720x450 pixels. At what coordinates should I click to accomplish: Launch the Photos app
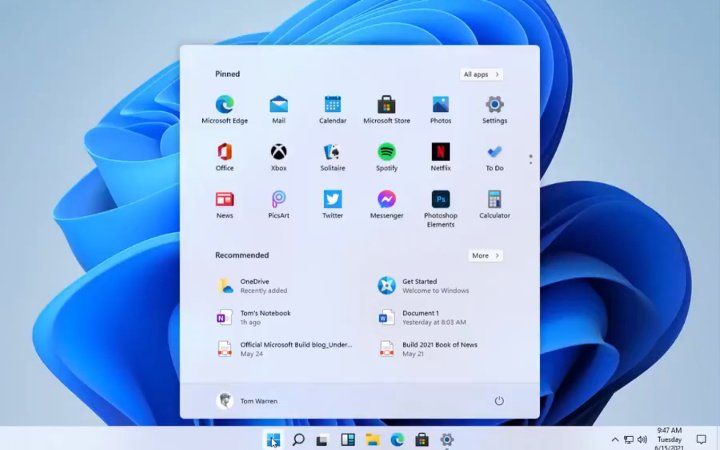point(441,110)
